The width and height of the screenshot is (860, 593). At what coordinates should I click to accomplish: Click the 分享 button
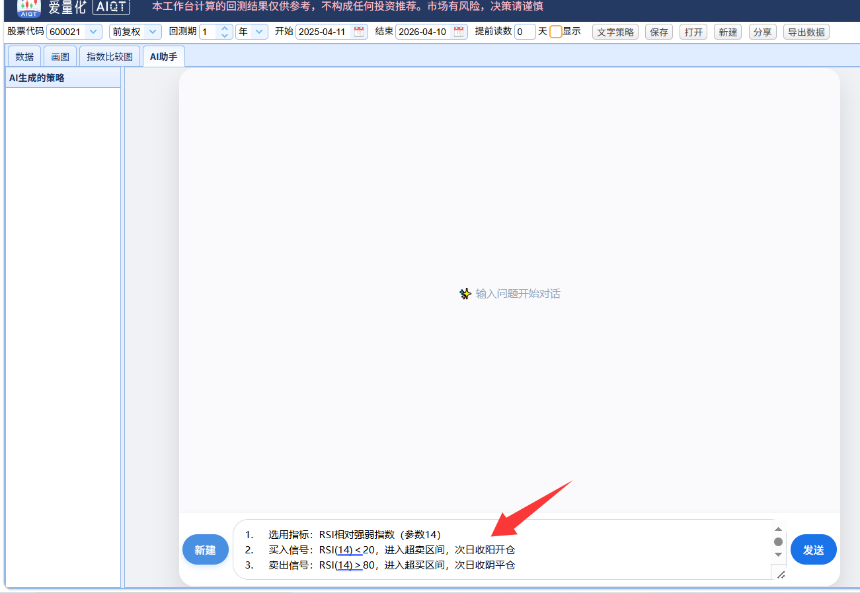point(762,32)
